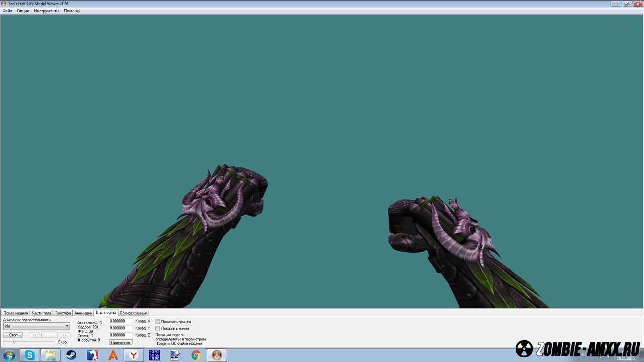Image resolution: width=644 pixels, height=362 pixels.
Task: Open the Инструменты menu
Action: (x=46, y=11)
